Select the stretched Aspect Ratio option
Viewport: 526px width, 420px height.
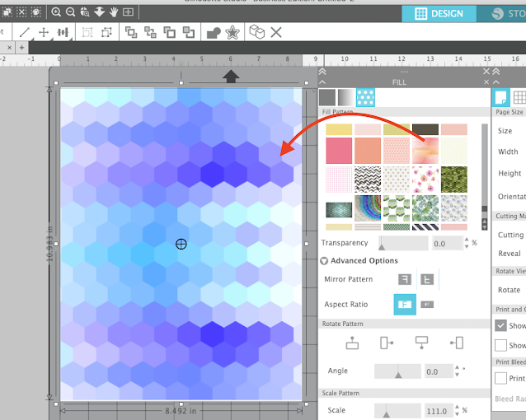pos(427,305)
